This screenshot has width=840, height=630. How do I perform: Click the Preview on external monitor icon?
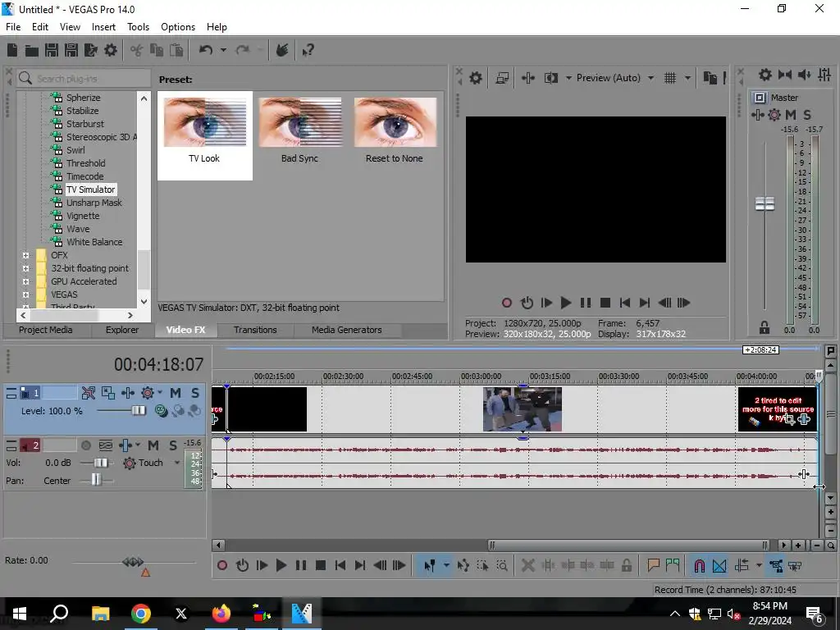coord(502,78)
